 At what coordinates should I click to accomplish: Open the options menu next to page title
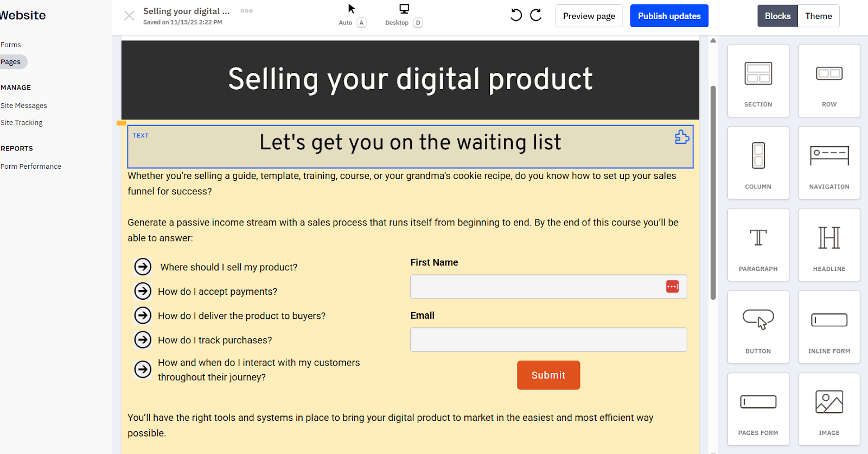click(246, 10)
